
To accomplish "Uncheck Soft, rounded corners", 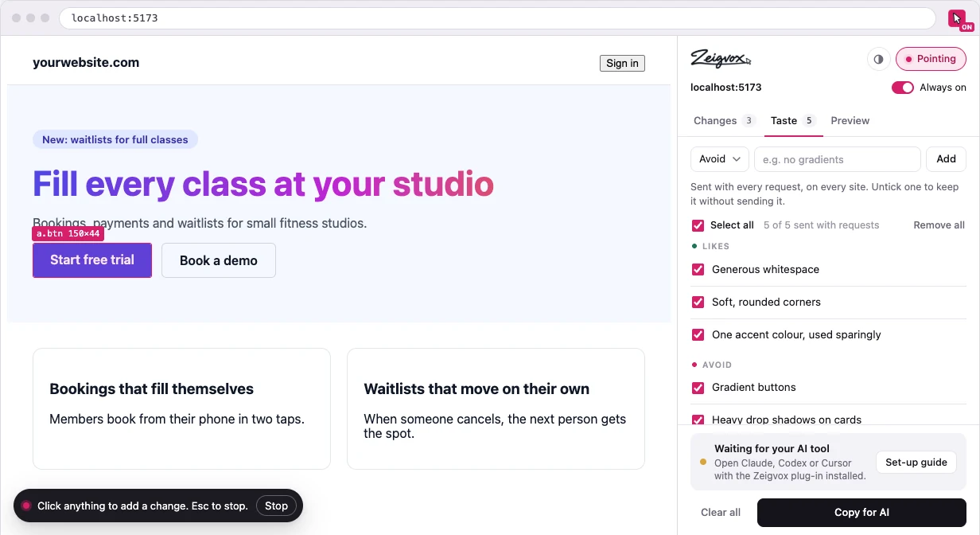I will coord(698,303).
